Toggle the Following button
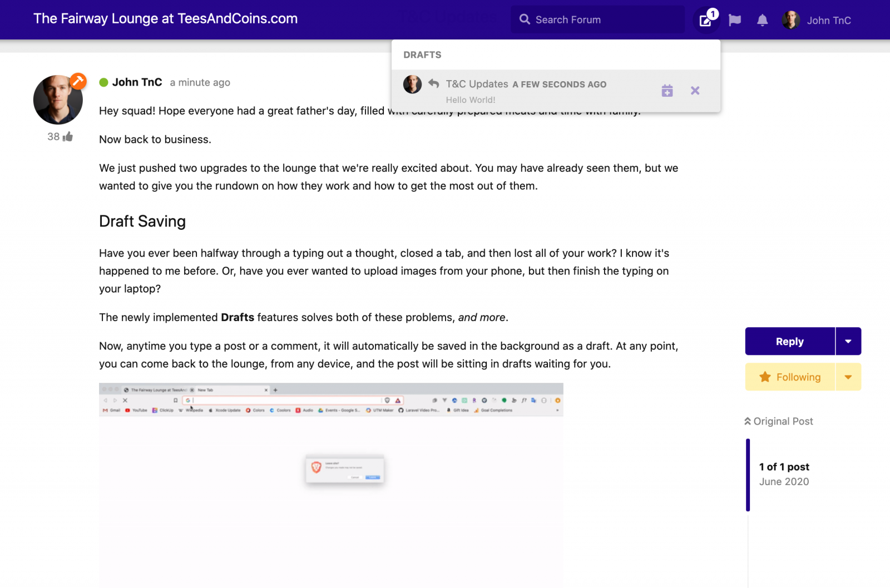The height and width of the screenshot is (588, 890). coord(790,377)
